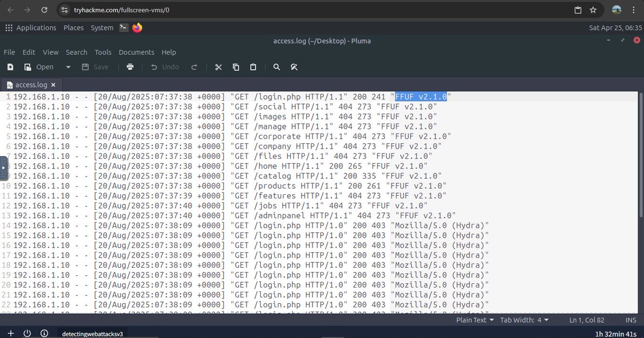Click the clipboard icon in address bar
Screen dimensions: 644x338
(577, 10)
